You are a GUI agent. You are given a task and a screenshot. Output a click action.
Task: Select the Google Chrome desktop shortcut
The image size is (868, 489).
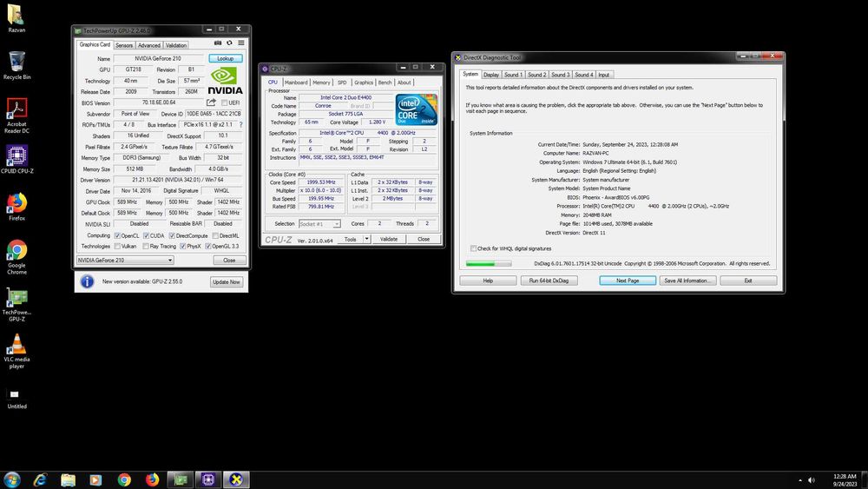pos(16,257)
